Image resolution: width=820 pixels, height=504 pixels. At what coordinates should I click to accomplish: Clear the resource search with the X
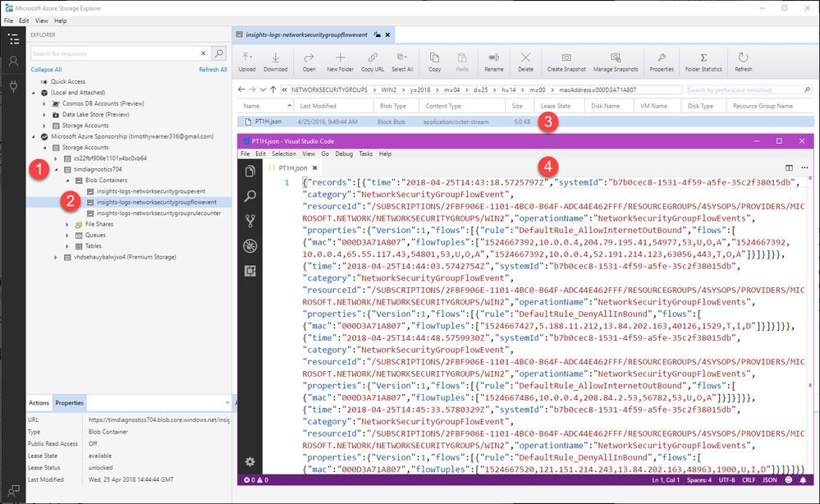tap(204, 53)
